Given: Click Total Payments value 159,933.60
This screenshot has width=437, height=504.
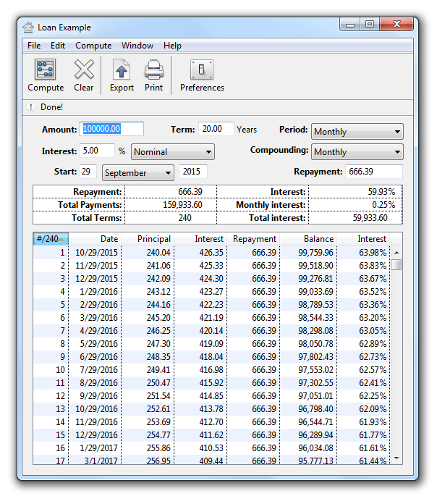Looking at the screenshot, I should (x=182, y=205).
